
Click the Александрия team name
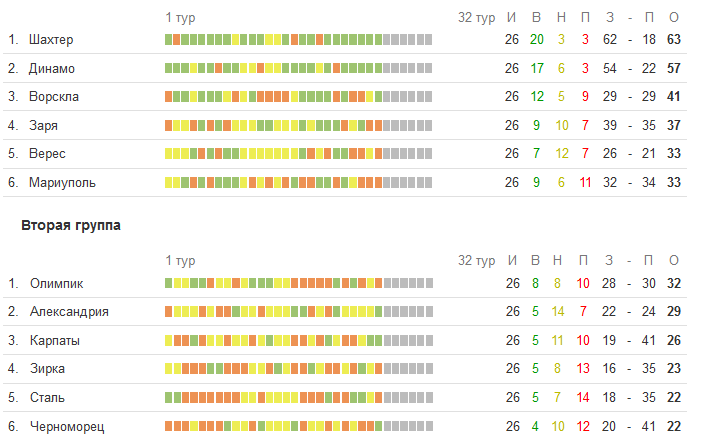point(69,311)
